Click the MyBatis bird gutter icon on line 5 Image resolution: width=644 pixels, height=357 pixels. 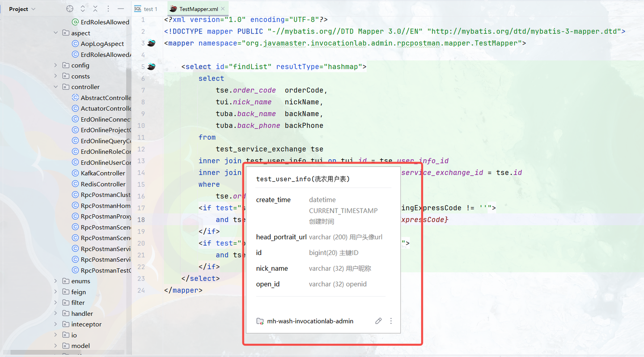pyautogui.click(x=151, y=66)
